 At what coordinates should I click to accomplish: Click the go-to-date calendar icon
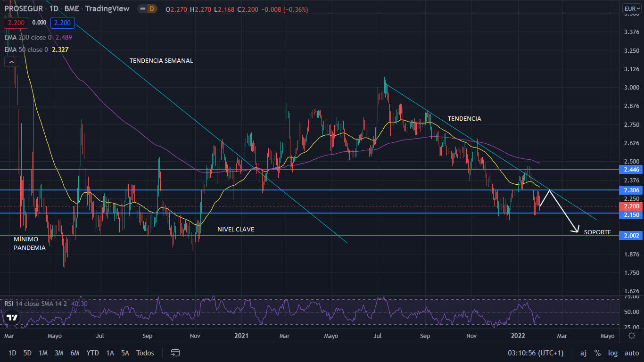175,353
